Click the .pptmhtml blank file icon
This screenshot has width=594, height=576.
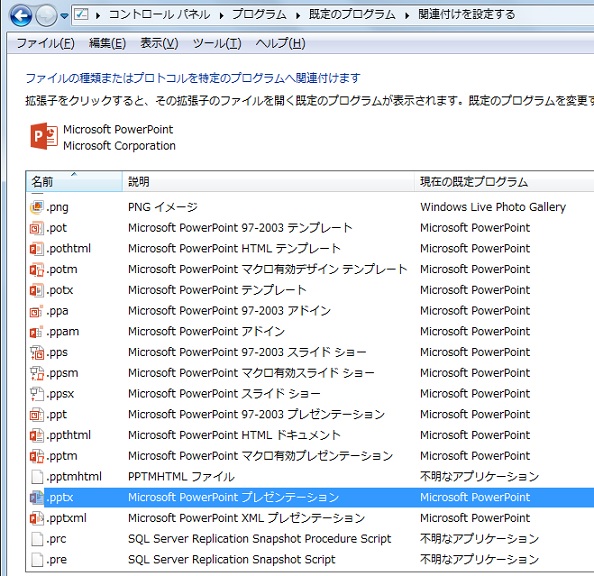click(x=37, y=477)
